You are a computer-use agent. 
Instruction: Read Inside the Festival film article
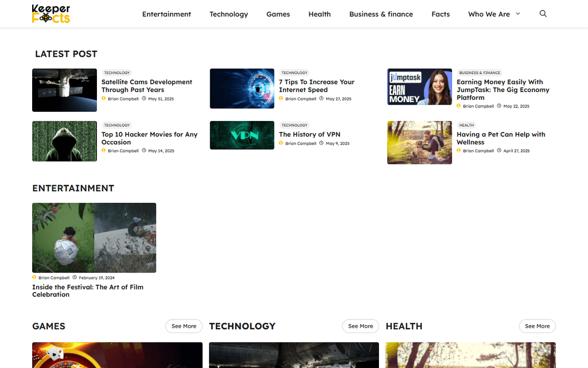point(88,291)
